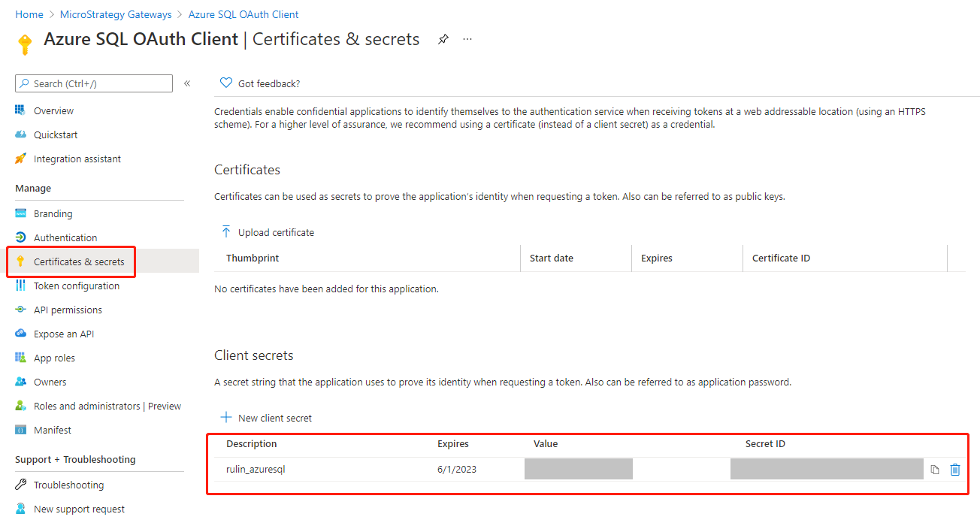Click the pin icon beside page title
Viewport: 980px width, 529px height.
pos(443,39)
